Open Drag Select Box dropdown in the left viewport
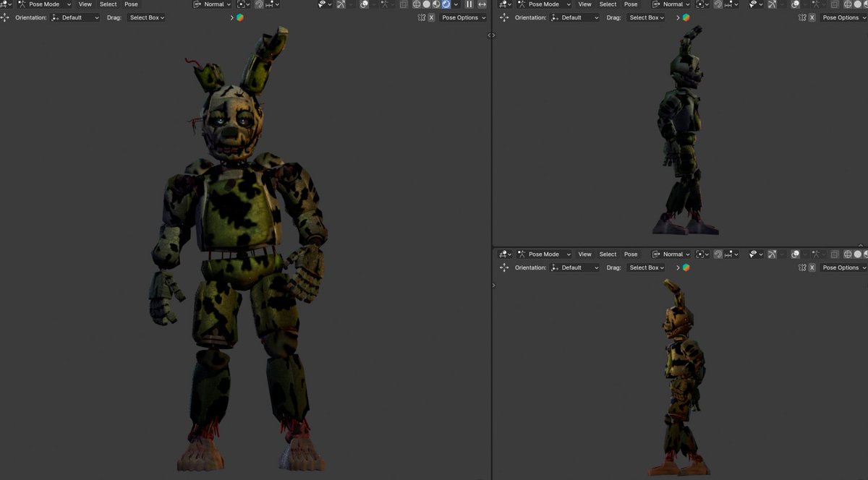 click(x=146, y=17)
